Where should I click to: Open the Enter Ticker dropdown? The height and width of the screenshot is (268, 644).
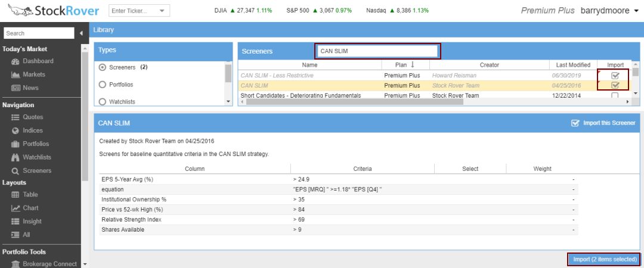tap(161, 11)
